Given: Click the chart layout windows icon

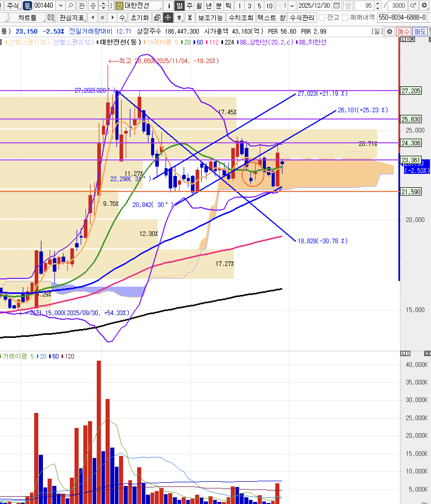Looking at the screenshot, I should click(157, 18).
